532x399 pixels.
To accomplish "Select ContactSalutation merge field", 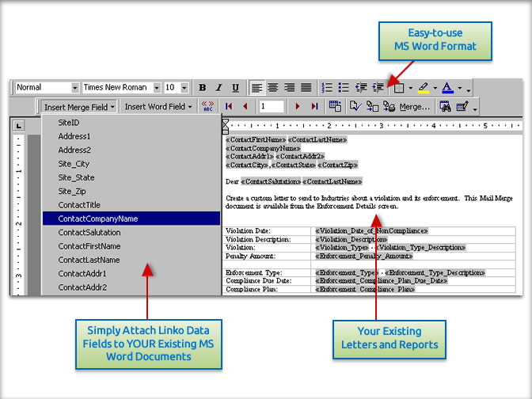I will [131, 233].
